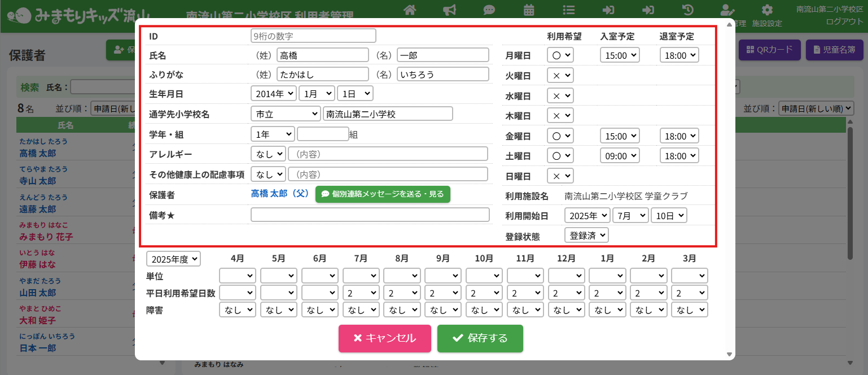
Task: Open the calendar icon in header
Action: [x=529, y=10]
